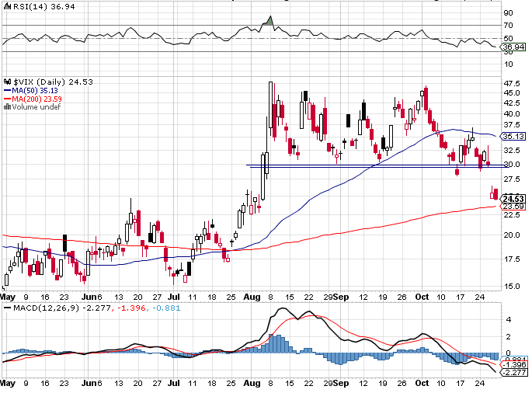Click the 37.5 price axis label
This screenshot has width=532, height=393.
coord(512,125)
